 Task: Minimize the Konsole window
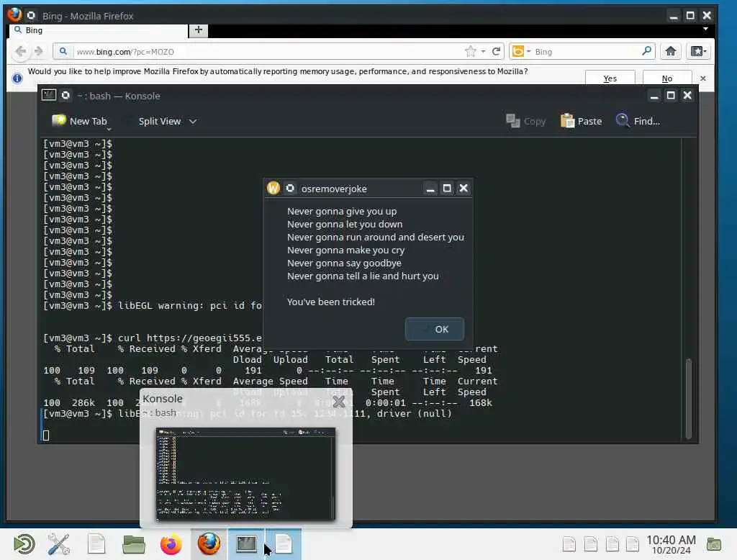tap(654, 96)
